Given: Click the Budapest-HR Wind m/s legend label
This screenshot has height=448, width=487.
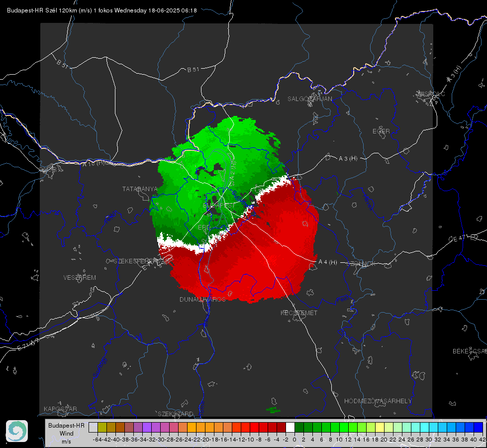Looking at the screenshot, I should point(67,434).
